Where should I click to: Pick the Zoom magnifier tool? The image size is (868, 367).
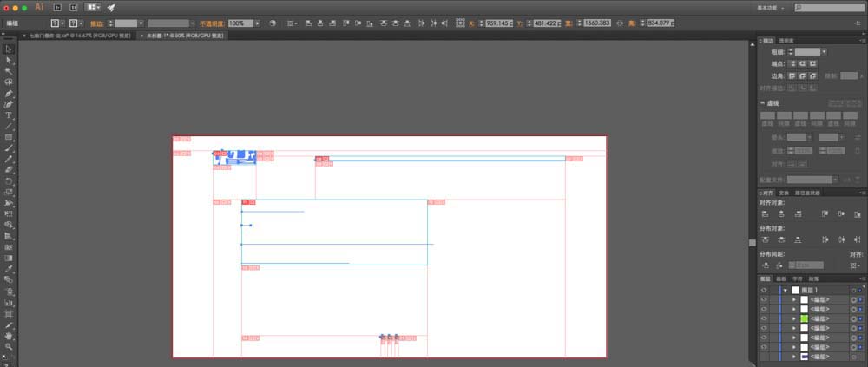coord(9,346)
